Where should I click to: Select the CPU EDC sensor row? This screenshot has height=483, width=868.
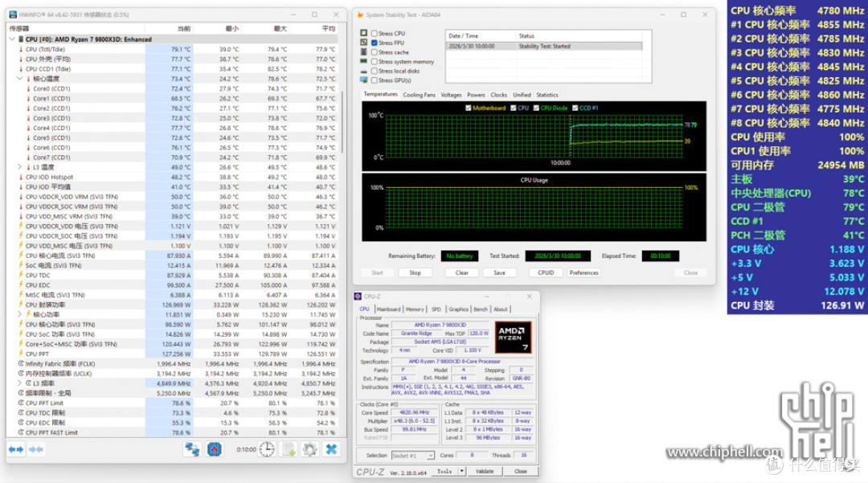pos(174,285)
